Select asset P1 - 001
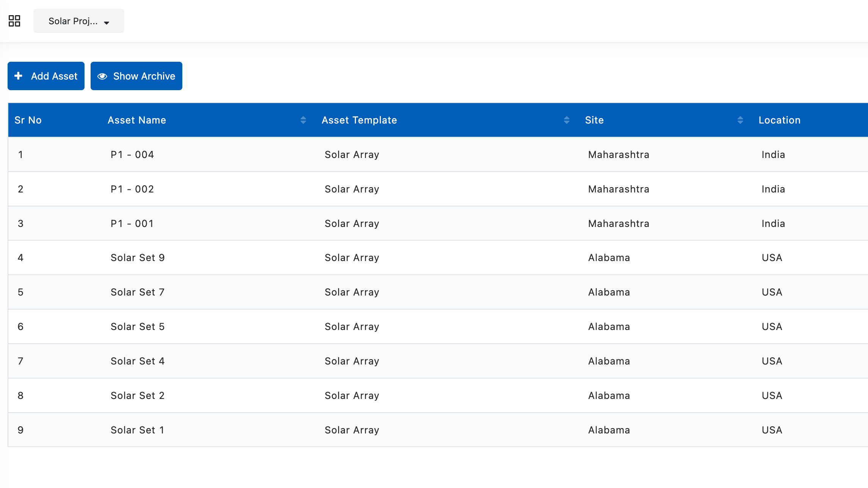 [132, 224]
